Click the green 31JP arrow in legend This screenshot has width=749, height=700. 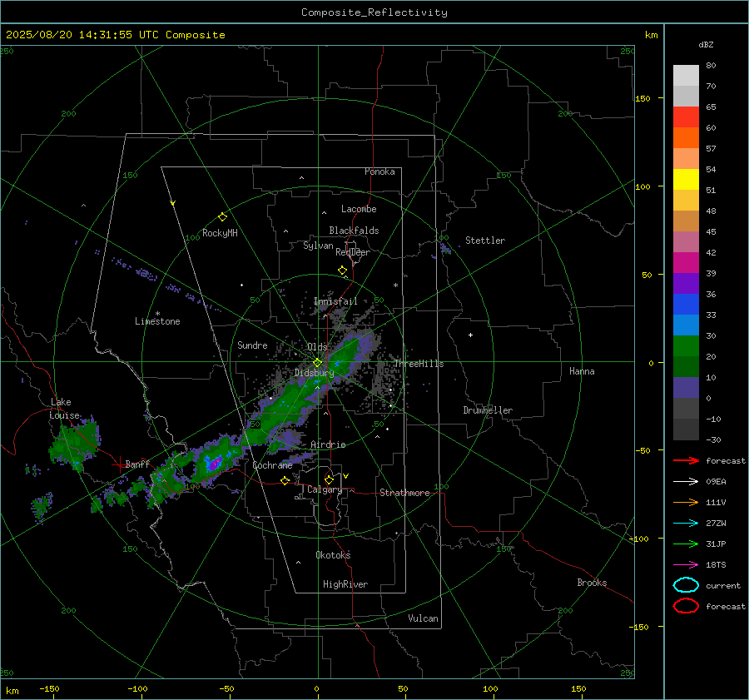686,544
